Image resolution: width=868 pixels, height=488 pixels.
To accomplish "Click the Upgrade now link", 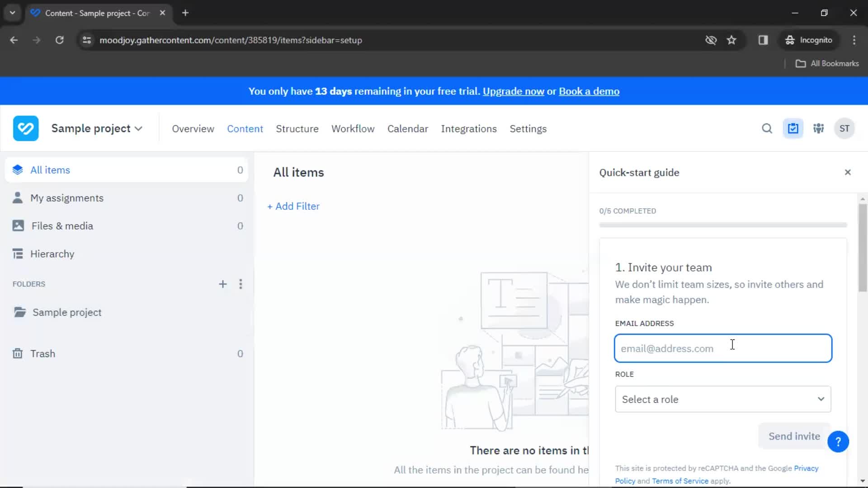I will (513, 91).
